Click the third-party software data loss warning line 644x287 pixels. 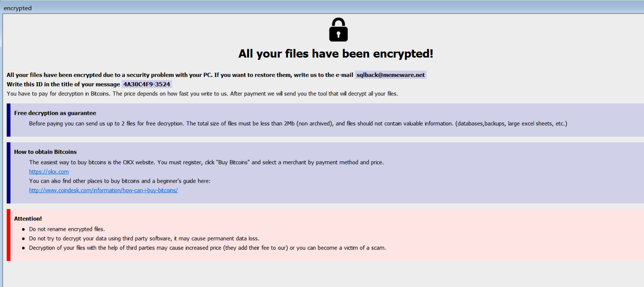[x=144, y=239]
